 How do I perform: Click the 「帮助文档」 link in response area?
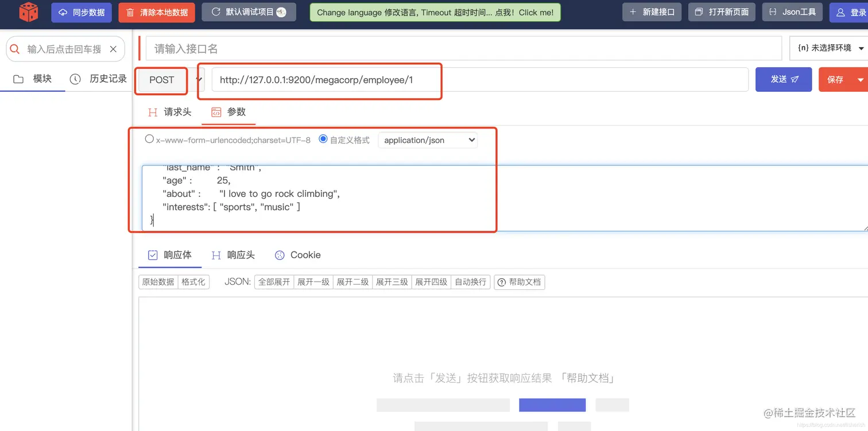pyautogui.click(x=588, y=378)
